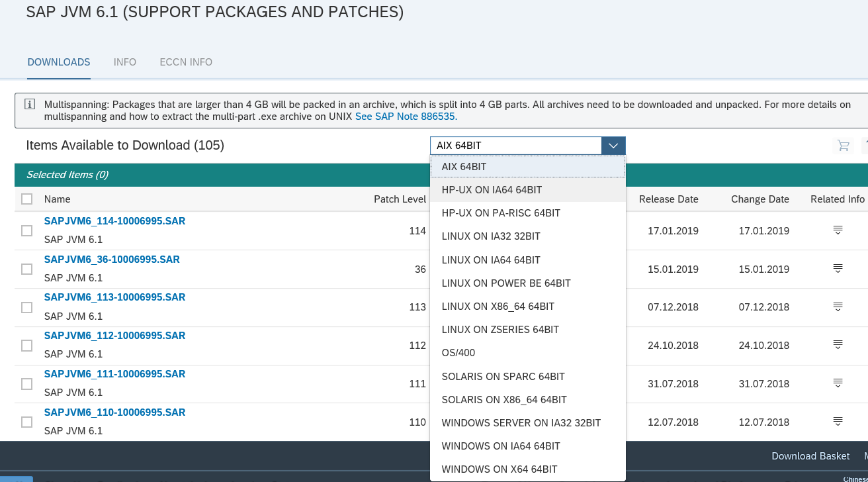
Task: Choose WINDOWS ON X64 64BIT option
Action: 528,469
